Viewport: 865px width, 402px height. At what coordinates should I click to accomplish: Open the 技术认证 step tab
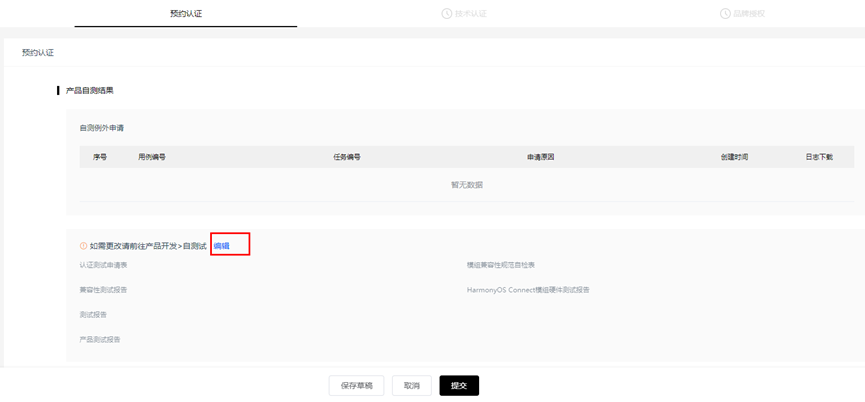[x=464, y=14]
